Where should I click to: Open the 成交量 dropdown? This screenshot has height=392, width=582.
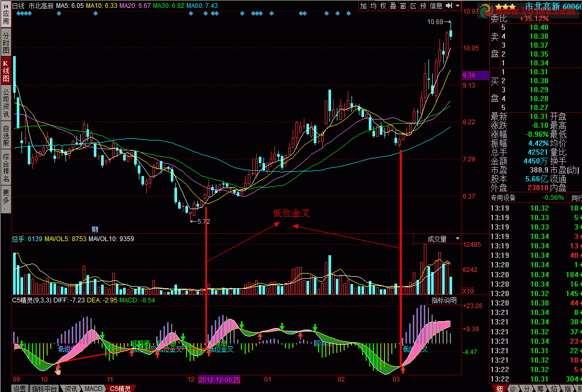[x=437, y=239]
